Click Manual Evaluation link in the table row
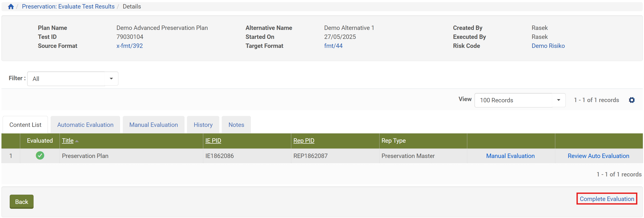 pos(510,156)
